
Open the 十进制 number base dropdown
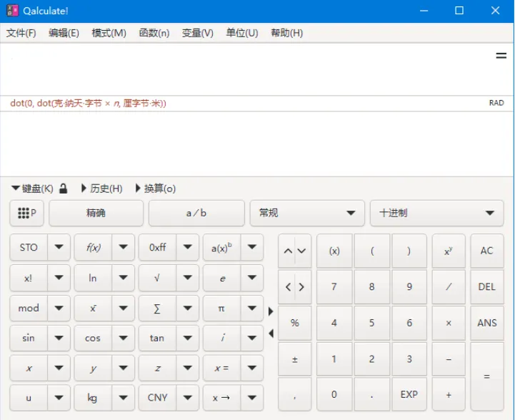click(x=436, y=213)
